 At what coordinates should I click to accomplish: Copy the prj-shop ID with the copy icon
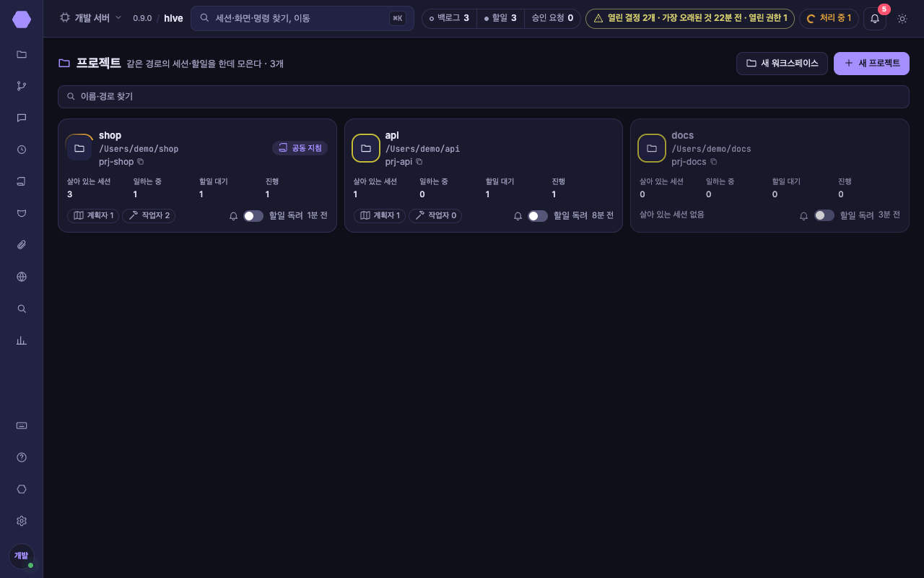coord(141,162)
